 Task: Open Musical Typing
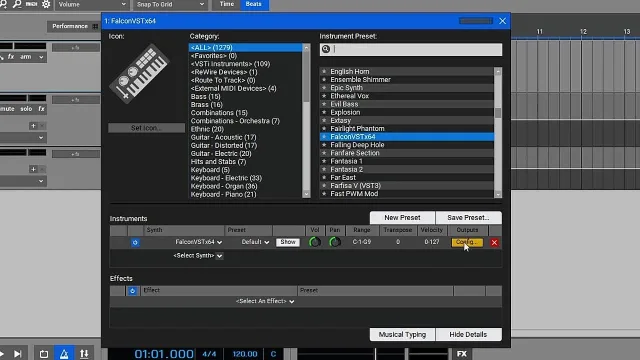pos(402,334)
